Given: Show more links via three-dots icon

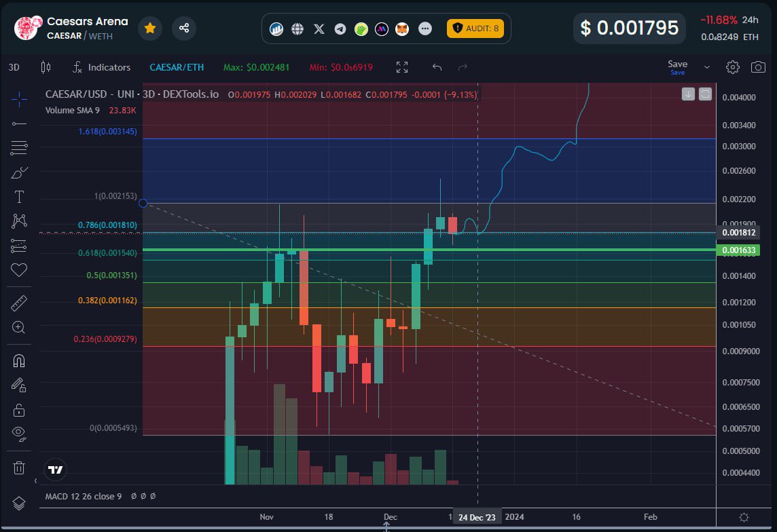Looking at the screenshot, I should [x=424, y=28].
